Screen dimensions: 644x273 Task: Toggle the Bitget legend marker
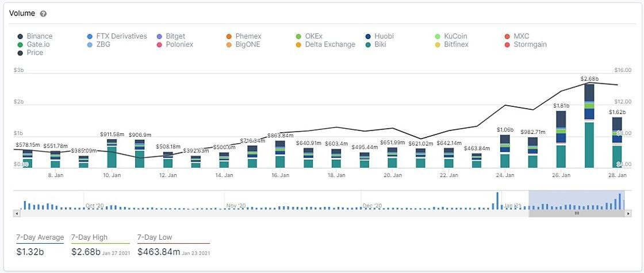pyautogui.click(x=159, y=36)
